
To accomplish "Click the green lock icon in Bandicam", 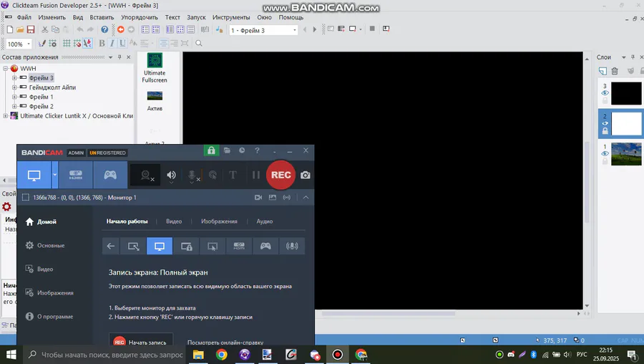I will pyautogui.click(x=211, y=150).
